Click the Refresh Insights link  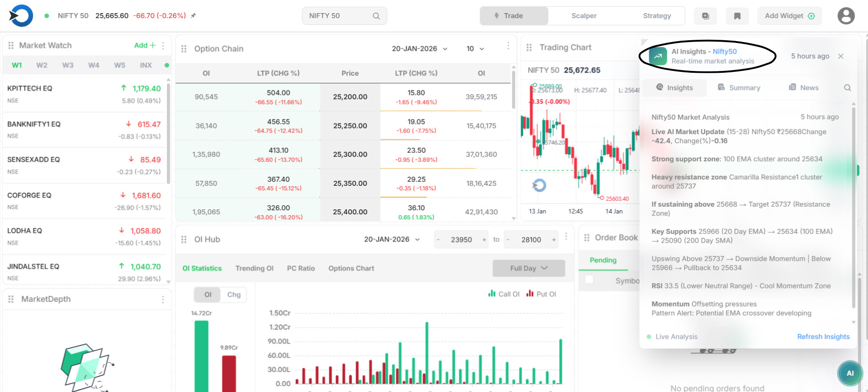823,336
